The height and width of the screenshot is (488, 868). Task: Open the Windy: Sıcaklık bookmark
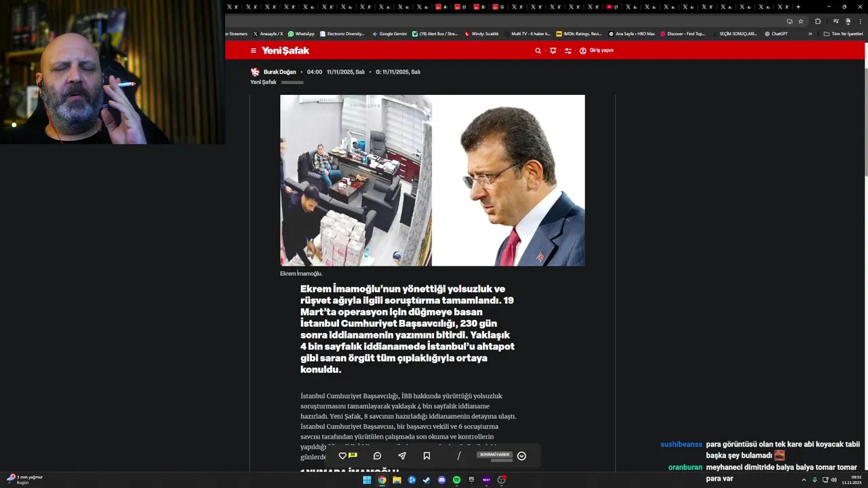tap(481, 34)
